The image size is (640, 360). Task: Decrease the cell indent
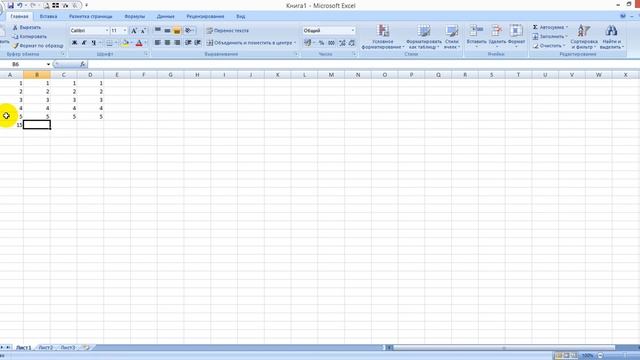(x=188, y=42)
